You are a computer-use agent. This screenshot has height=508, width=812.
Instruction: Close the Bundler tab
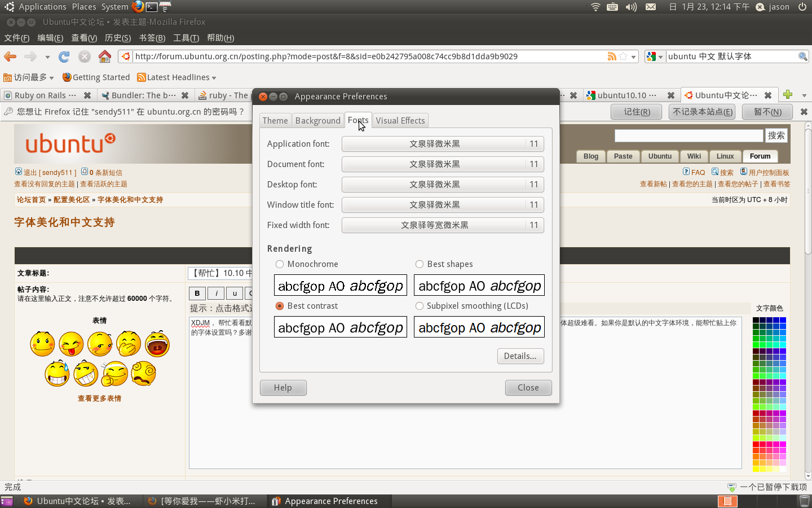(185, 95)
